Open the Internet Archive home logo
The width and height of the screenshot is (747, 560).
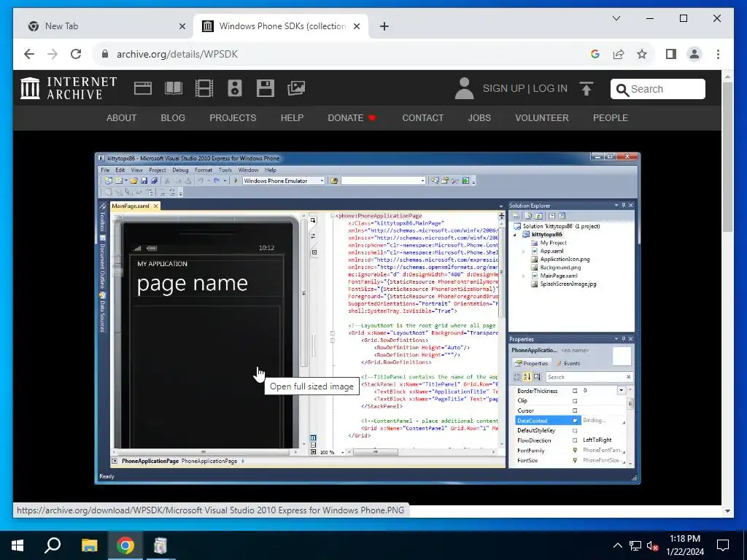coord(69,88)
